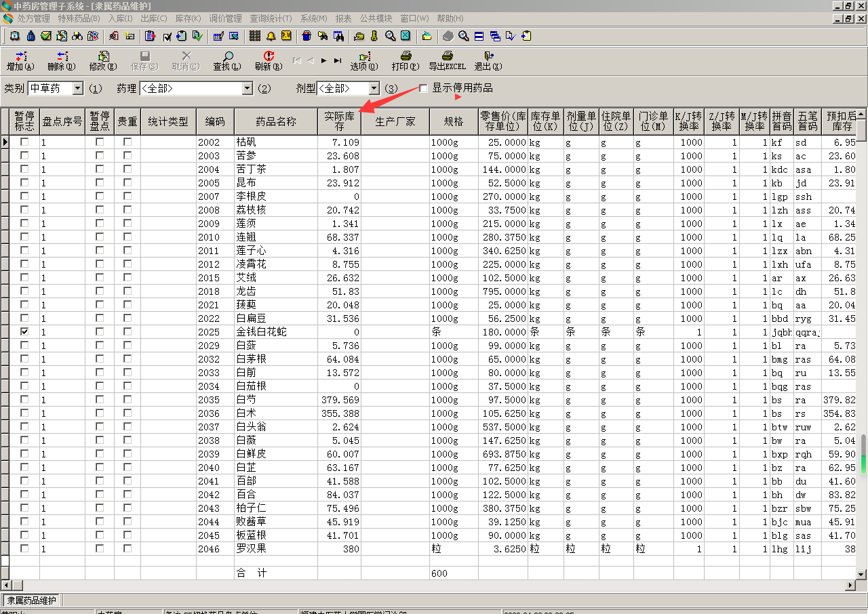Open the 处方管理 menu
Screen dimensions: 868x614
tap(33, 18)
